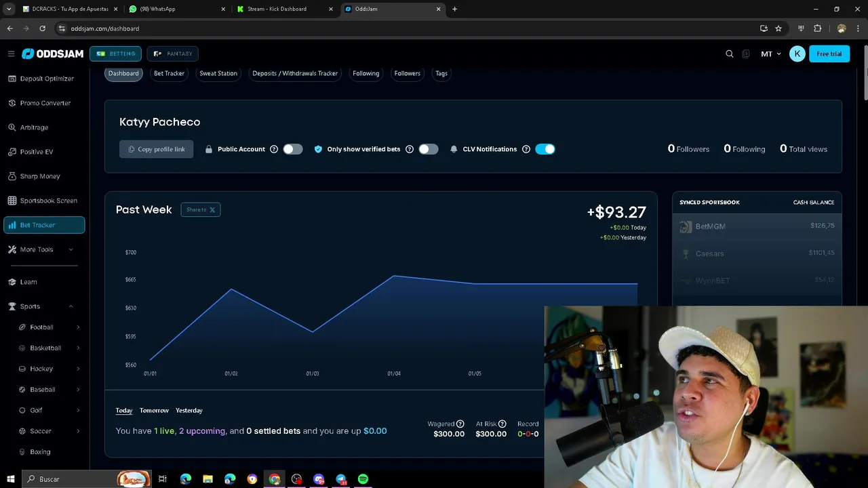Select the Dashboard tab

coord(123,73)
